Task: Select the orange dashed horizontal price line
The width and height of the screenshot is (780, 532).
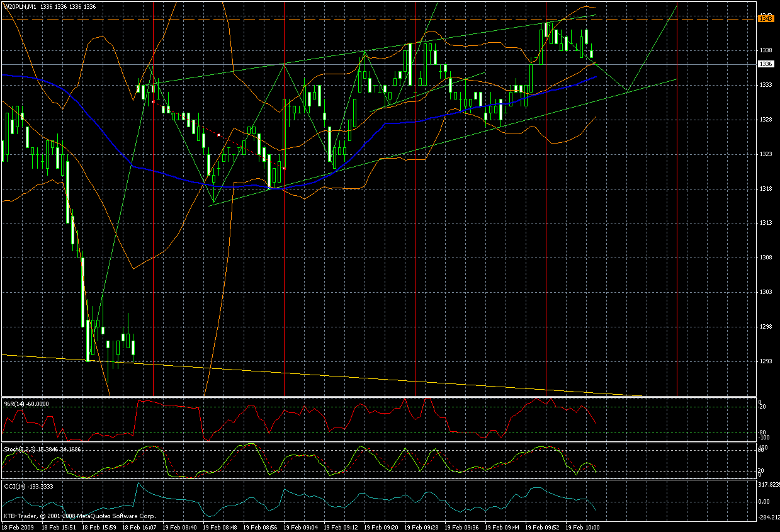Action: click(x=378, y=19)
